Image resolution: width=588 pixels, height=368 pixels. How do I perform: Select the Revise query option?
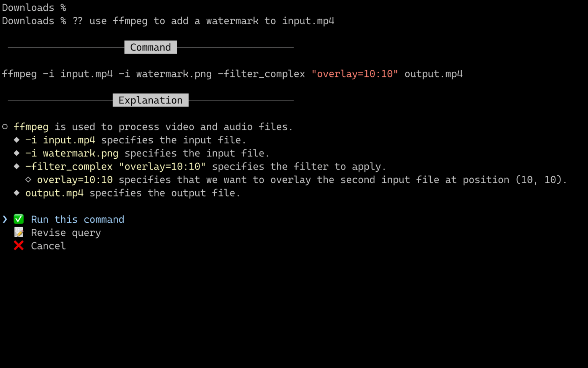click(x=65, y=232)
